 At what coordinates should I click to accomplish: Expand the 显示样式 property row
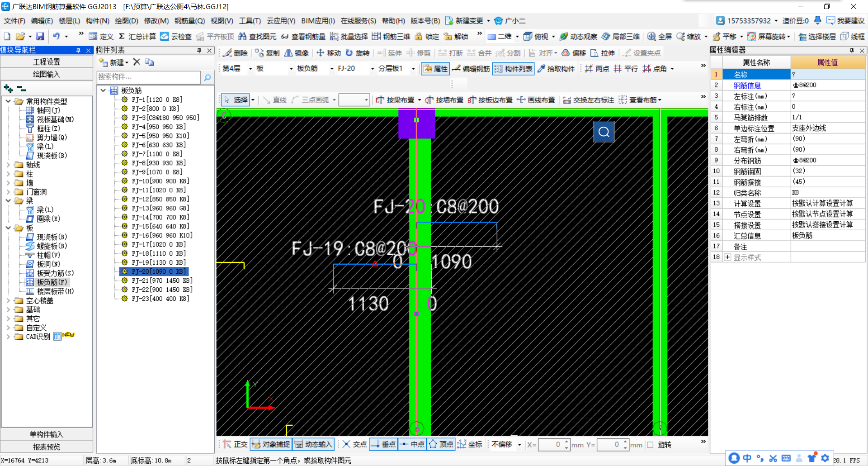click(x=727, y=257)
